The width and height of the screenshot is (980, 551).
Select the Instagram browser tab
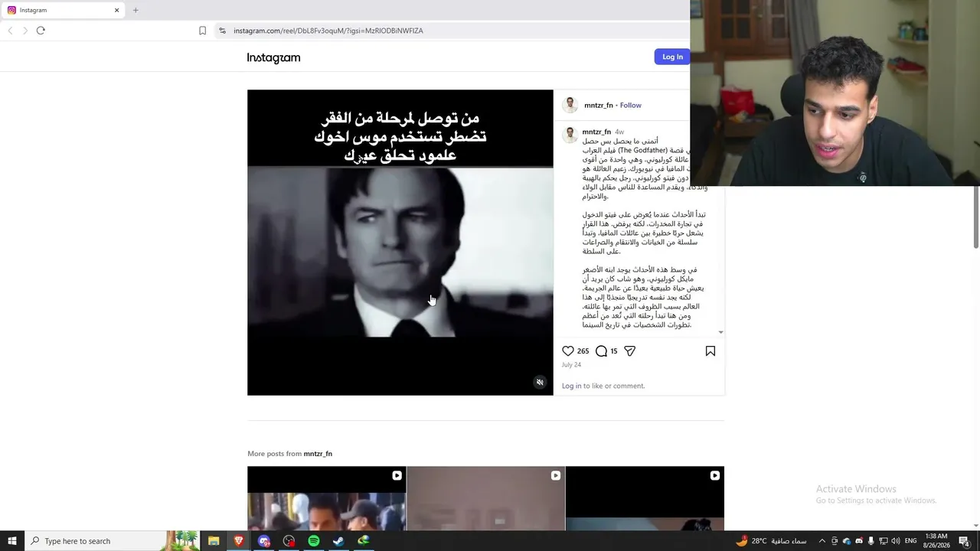(63, 10)
